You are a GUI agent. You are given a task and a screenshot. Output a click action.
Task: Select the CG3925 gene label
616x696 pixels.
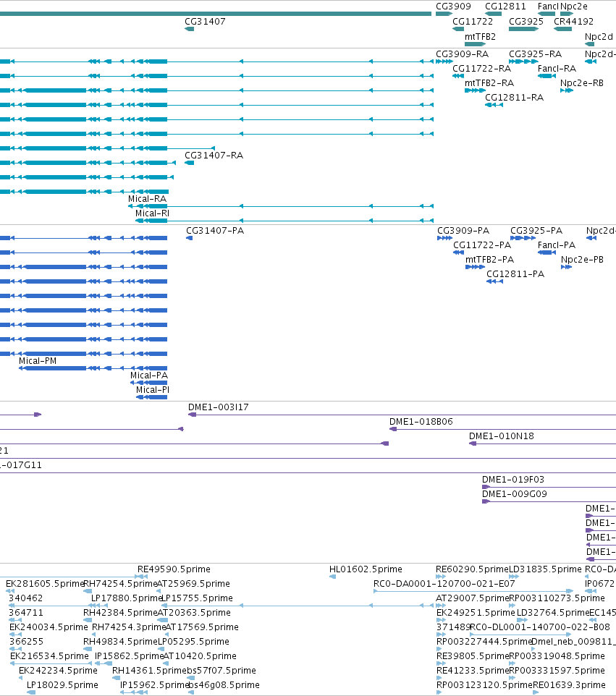(526, 21)
